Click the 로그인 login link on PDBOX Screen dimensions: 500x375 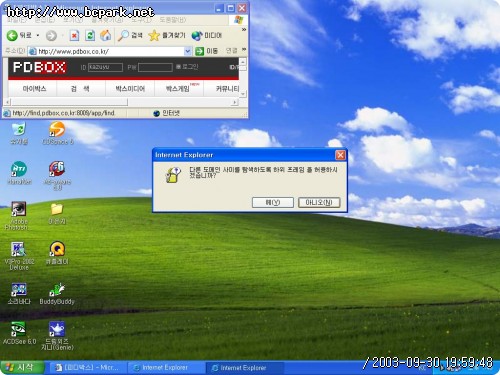coord(187,67)
